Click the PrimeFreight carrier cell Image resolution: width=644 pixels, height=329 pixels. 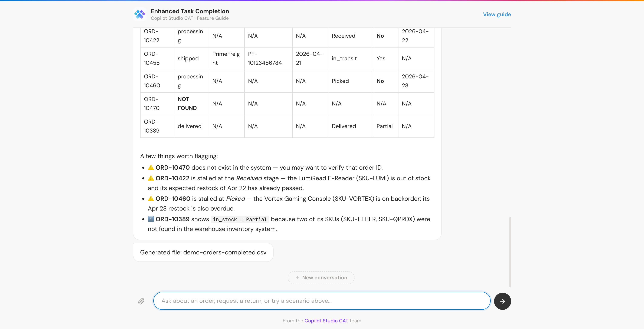pos(226,59)
